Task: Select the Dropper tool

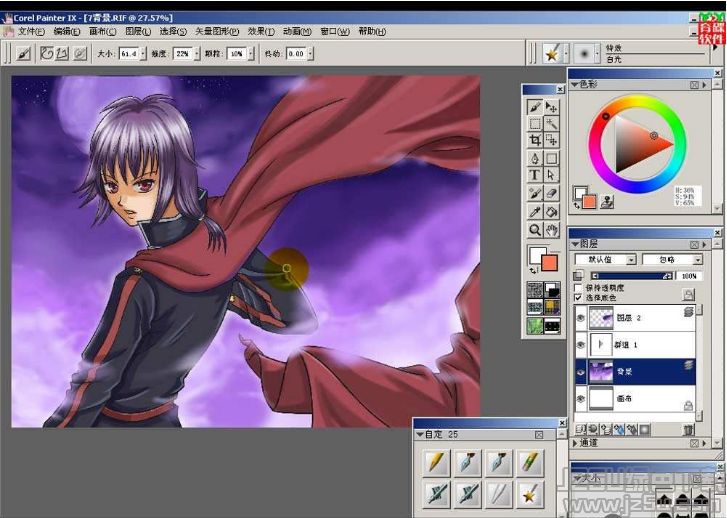Action: pyautogui.click(x=535, y=212)
